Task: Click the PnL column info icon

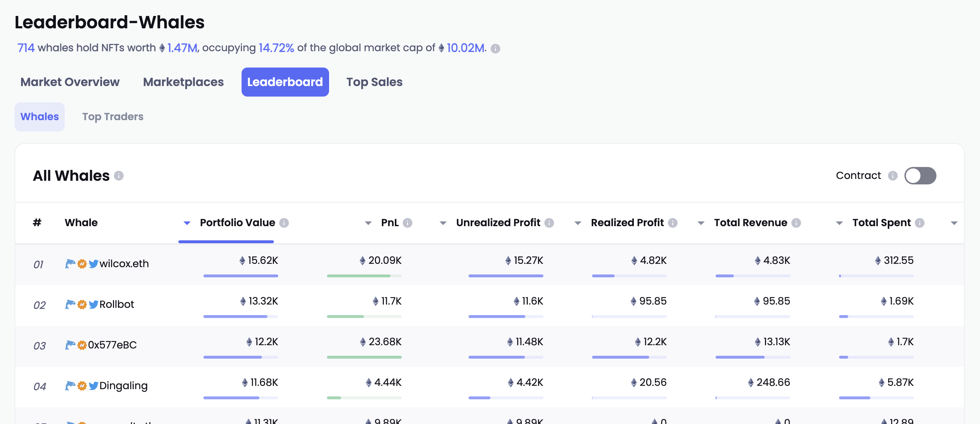Action: coord(408,223)
